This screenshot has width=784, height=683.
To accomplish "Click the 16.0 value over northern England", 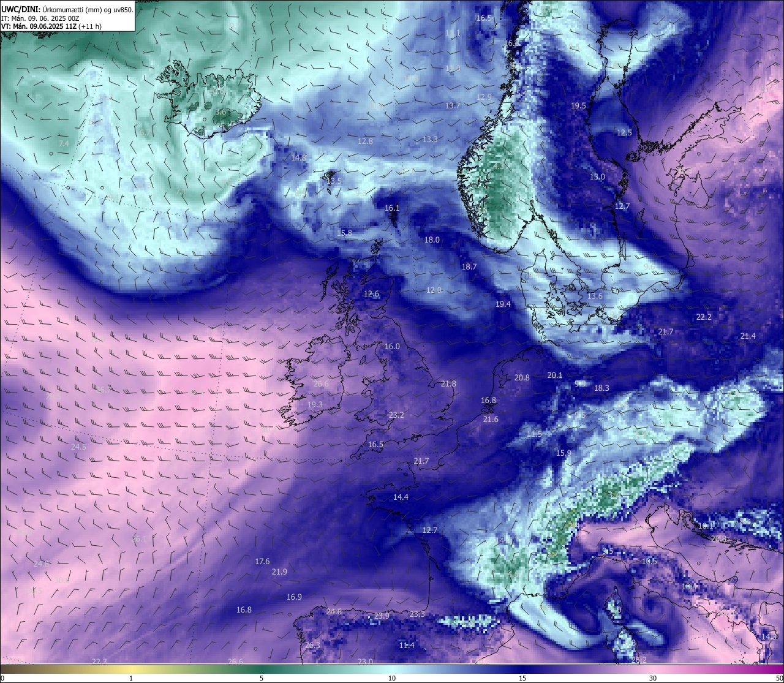I will 392,347.
